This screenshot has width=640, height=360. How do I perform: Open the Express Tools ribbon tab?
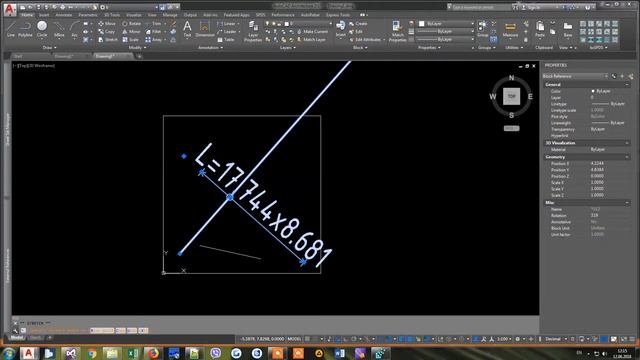click(x=338, y=15)
